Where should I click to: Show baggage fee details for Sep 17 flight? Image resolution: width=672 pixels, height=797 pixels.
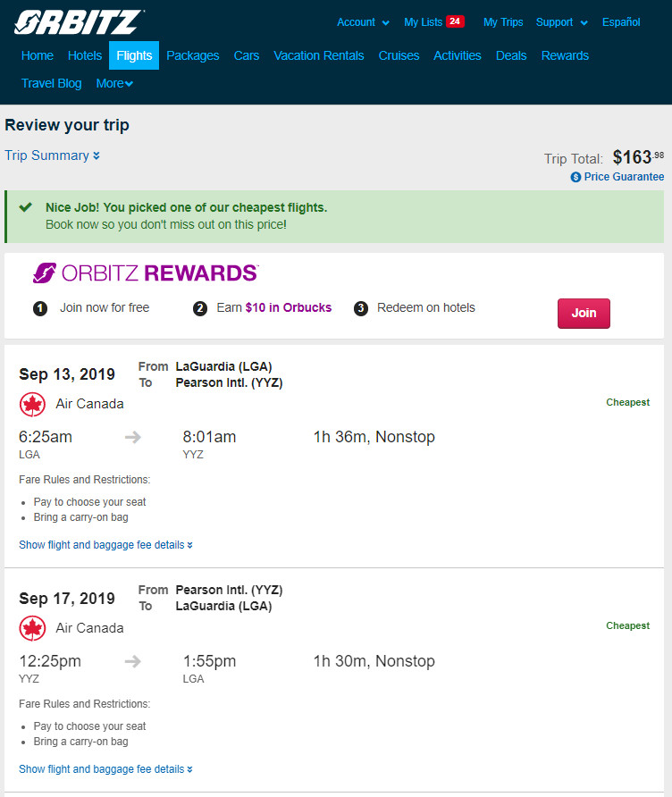(x=105, y=769)
